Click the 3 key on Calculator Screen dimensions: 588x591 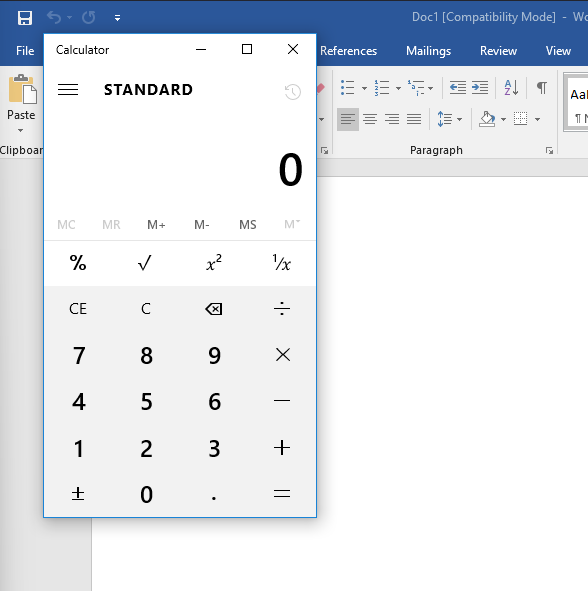click(214, 449)
